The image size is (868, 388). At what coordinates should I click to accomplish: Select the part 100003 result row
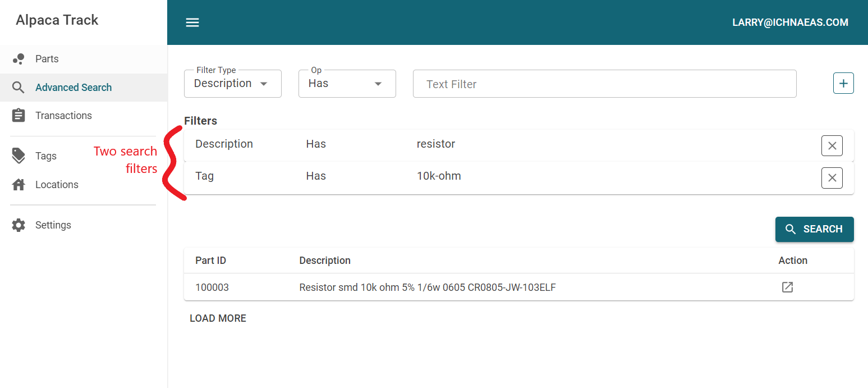pos(426,287)
